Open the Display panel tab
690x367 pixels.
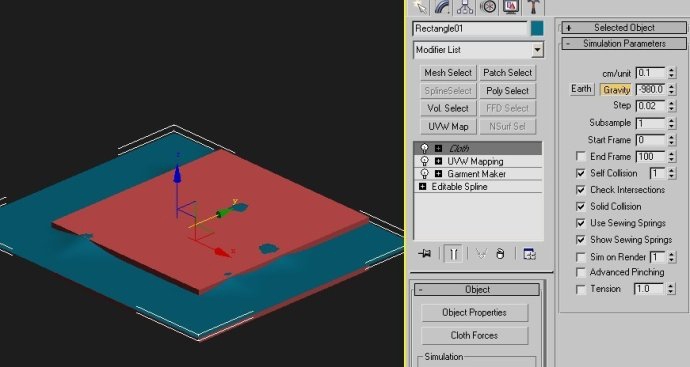click(x=510, y=7)
